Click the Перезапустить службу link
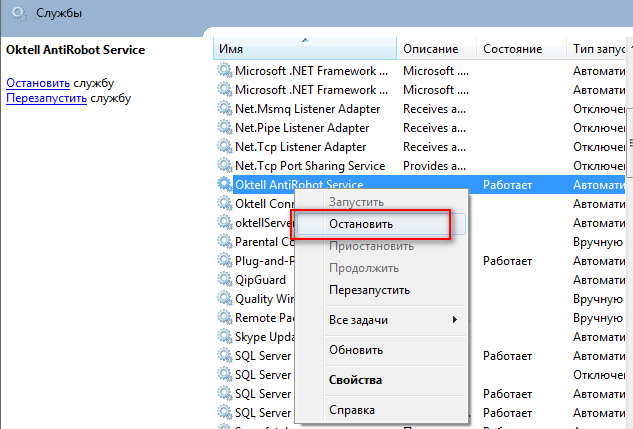 [46, 98]
